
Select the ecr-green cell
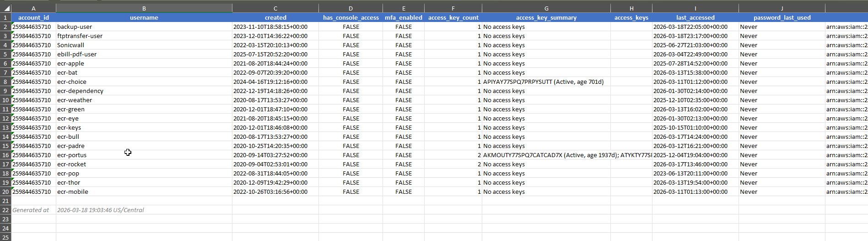[144, 109]
